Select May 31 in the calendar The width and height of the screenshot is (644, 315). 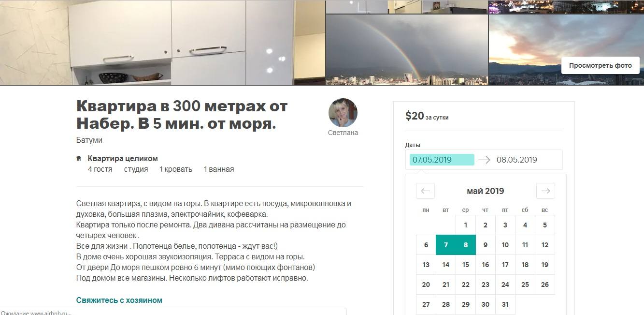pos(505,304)
